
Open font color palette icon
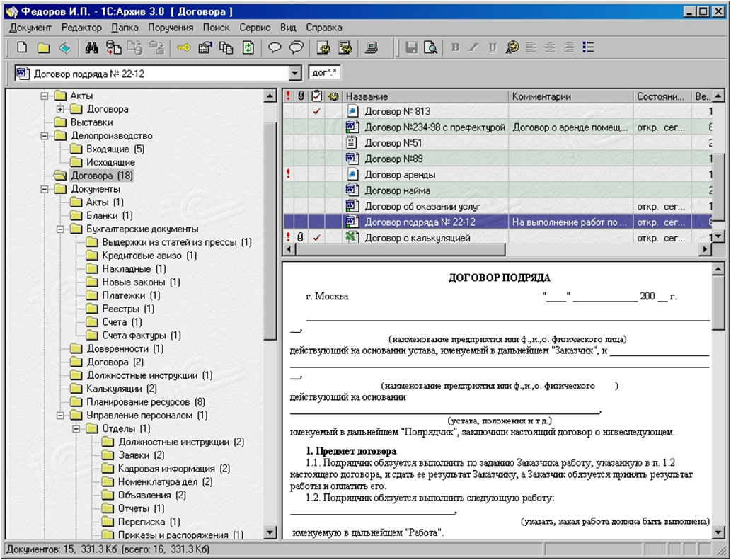point(512,47)
